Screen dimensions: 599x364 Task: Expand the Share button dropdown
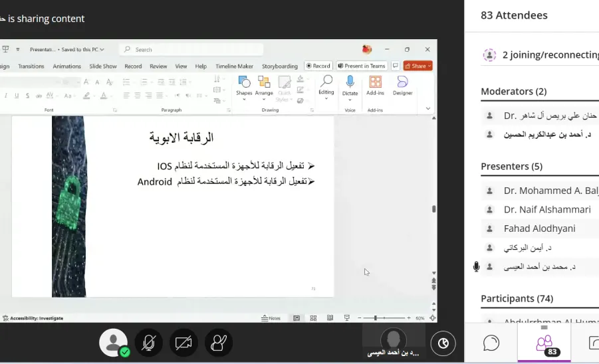429,66
